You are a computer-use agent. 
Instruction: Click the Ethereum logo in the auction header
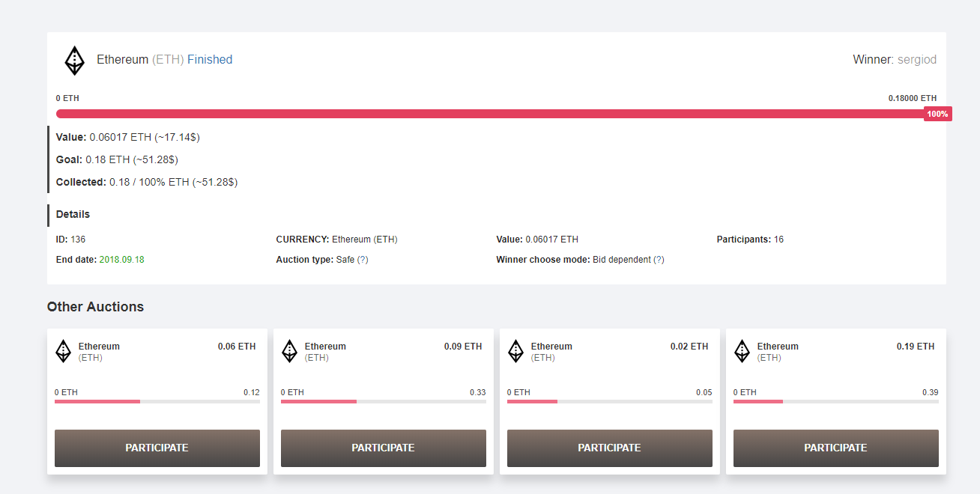coord(74,61)
